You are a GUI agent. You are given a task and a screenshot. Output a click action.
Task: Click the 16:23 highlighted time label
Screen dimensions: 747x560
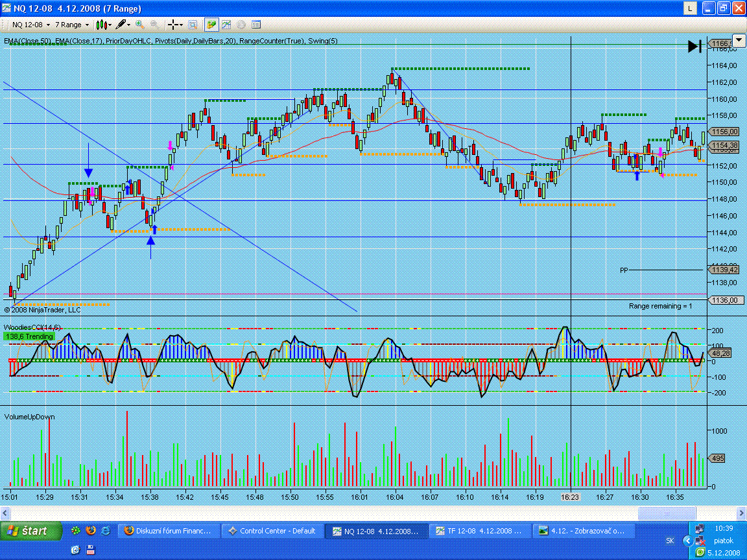[570, 497]
